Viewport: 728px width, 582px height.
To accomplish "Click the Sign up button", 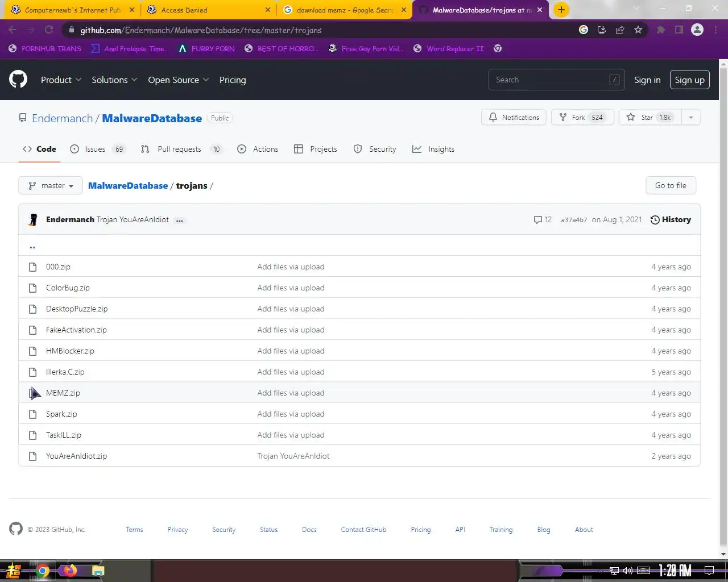I will point(690,80).
